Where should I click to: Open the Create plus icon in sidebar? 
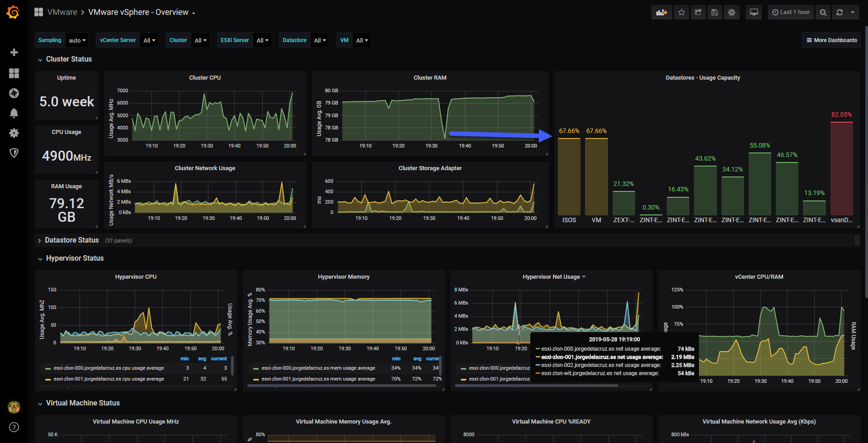[14, 52]
